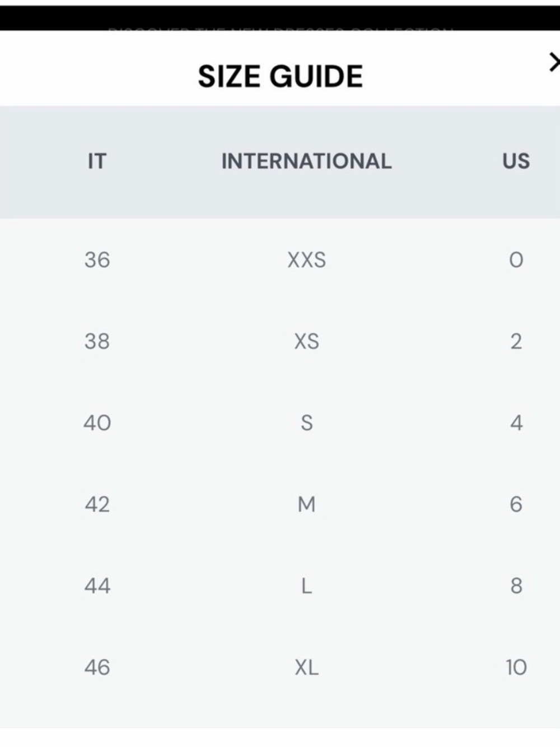560x747 pixels.
Task: Select international size XL
Action: coord(306,667)
